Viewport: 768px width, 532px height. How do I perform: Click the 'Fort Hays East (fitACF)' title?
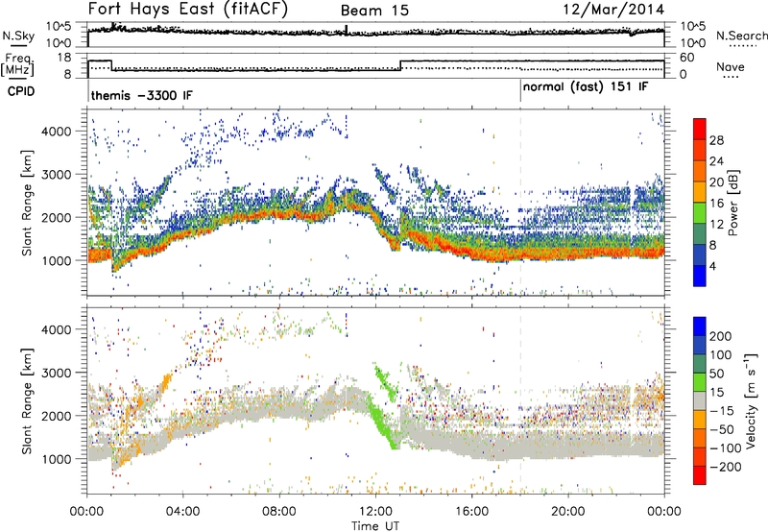click(188, 9)
